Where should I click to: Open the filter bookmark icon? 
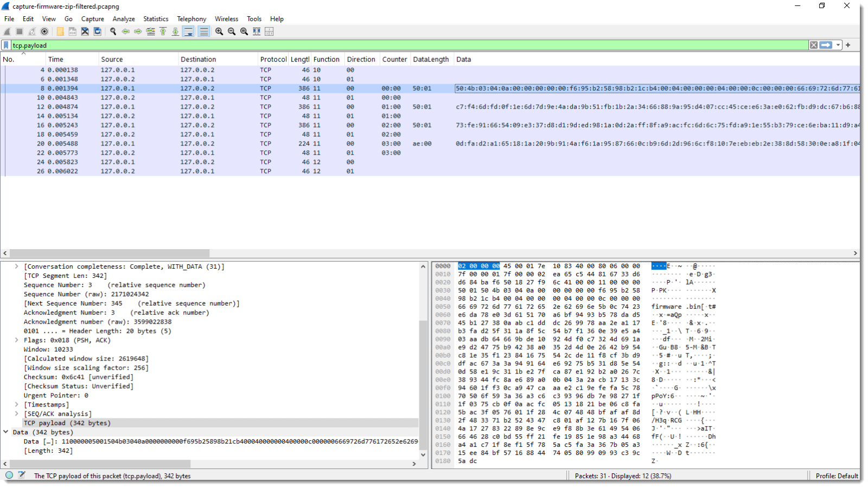pyautogui.click(x=6, y=45)
